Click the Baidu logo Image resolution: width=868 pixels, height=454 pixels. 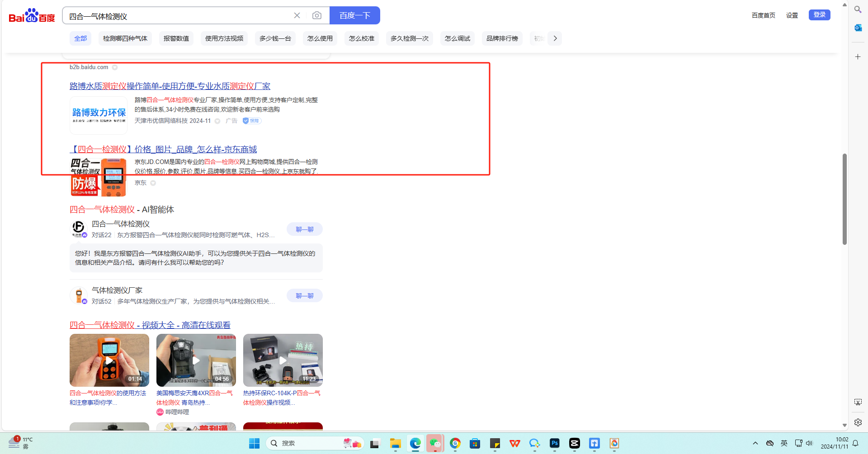point(32,15)
